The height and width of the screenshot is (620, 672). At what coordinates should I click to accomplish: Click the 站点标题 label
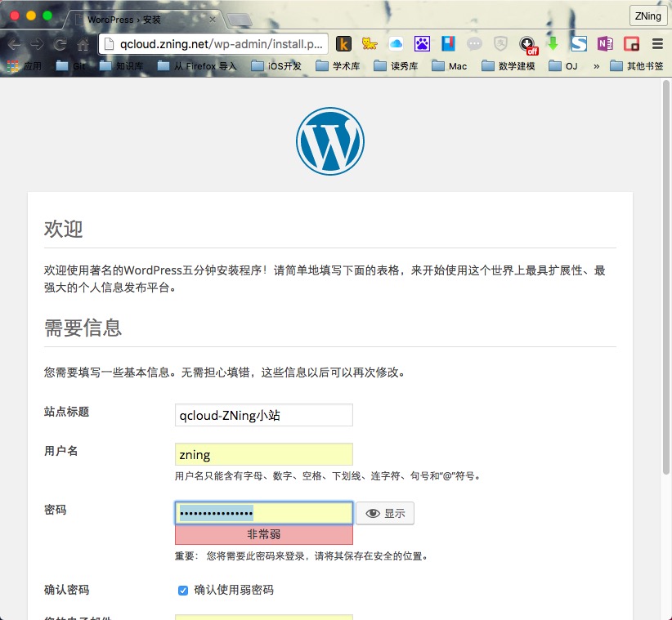pyautogui.click(x=66, y=412)
